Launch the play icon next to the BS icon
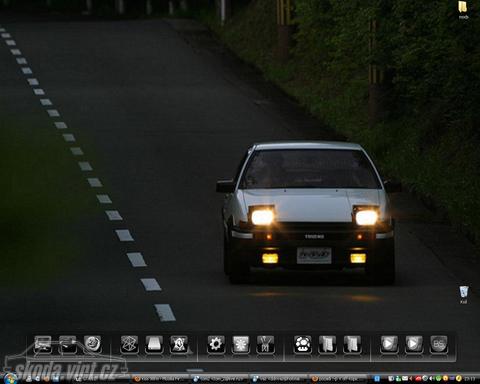 [414, 344]
